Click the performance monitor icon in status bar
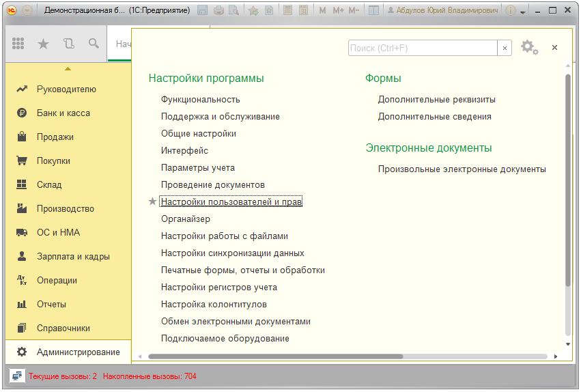This screenshot has width=581, height=392. 17,376
